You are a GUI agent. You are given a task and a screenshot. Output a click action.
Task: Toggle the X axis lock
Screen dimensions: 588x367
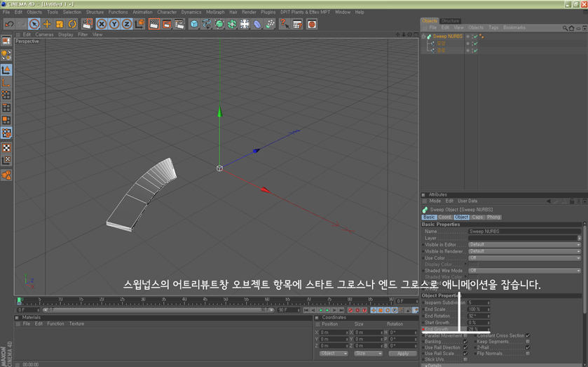[101, 24]
